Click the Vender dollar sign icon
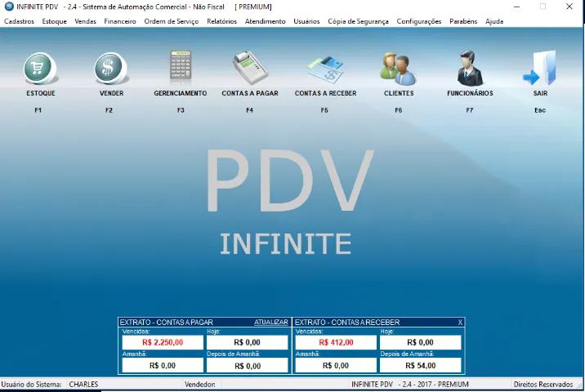The height and width of the screenshot is (392, 585). click(111, 69)
